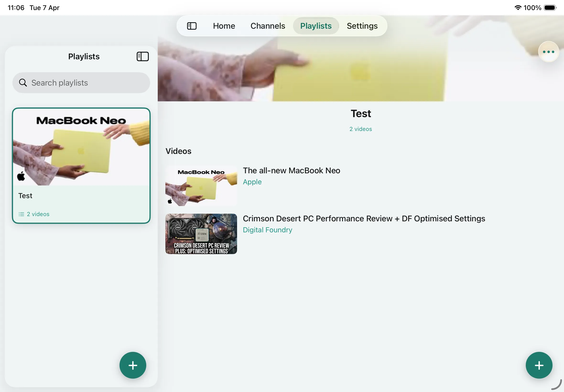Open the Digital Foundry channel link
Image resolution: width=564 pixels, height=392 pixels.
click(x=267, y=230)
